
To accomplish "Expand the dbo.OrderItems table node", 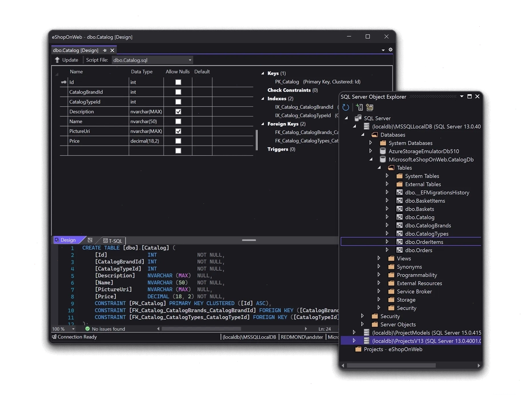I will [x=387, y=242].
